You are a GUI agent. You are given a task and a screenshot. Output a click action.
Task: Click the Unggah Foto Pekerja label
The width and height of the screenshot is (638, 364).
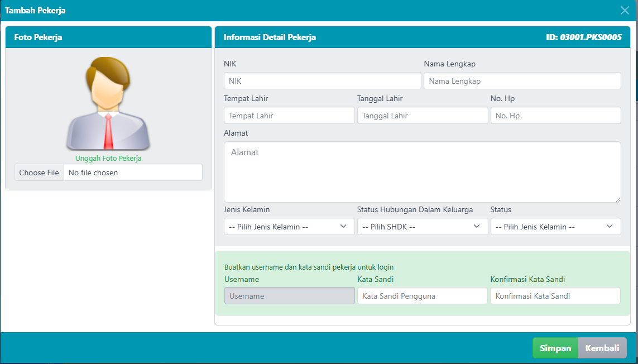click(x=108, y=159)
